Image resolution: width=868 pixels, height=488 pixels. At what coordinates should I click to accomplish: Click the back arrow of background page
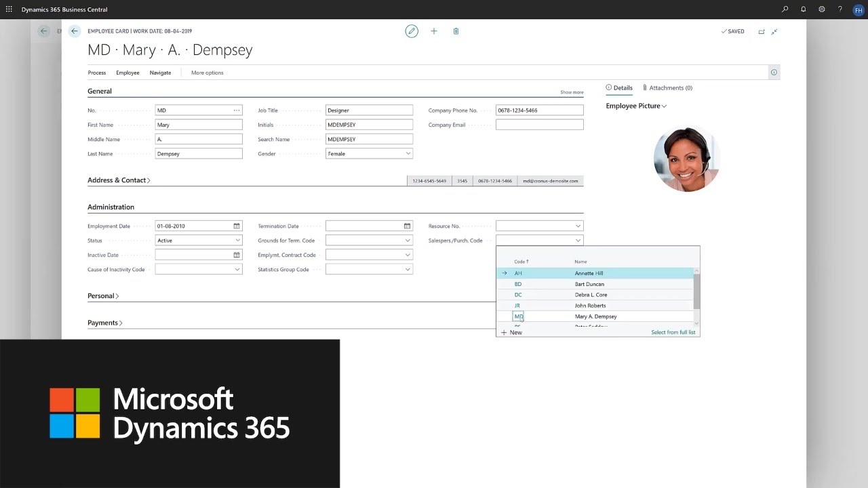click(43, 31)
